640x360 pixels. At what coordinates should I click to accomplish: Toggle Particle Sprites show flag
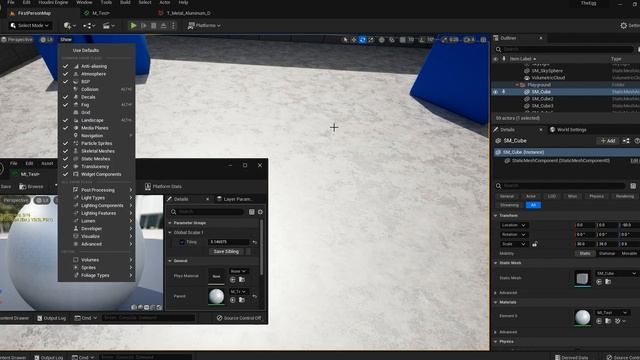click(96, 143)
